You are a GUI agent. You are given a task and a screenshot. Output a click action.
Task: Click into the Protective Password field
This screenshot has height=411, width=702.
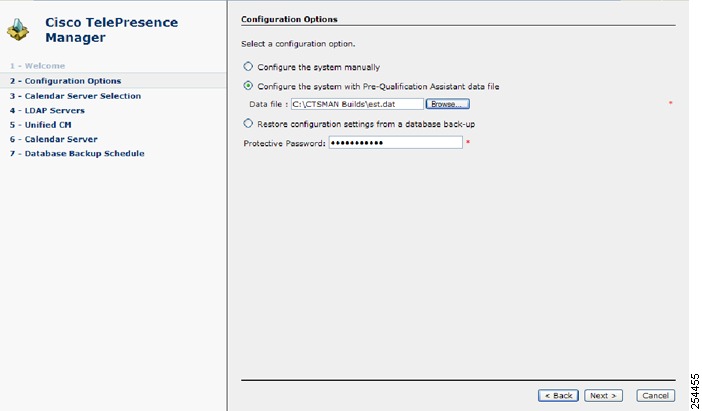[395, 142]
